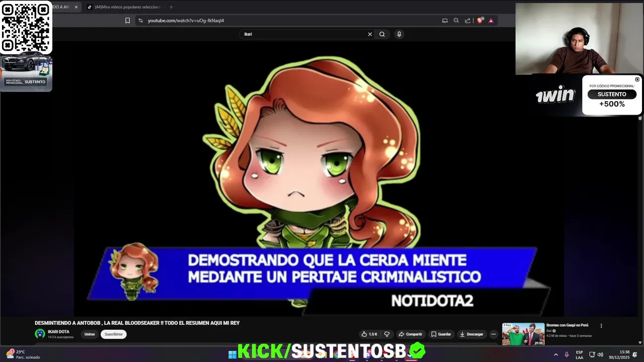Click the video title 'DESMINTIENDO A ANTOBOB'
The height and width of the screenshot is (362, 644).
(137, 323)
